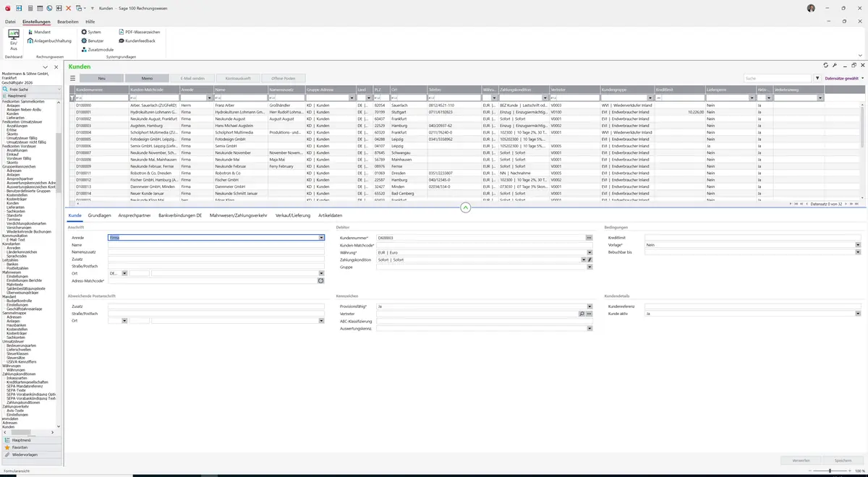This screenshot has height=477, width=868.
Task: Open Kundenfeedback from the ribbon
Action: point(136,40)
